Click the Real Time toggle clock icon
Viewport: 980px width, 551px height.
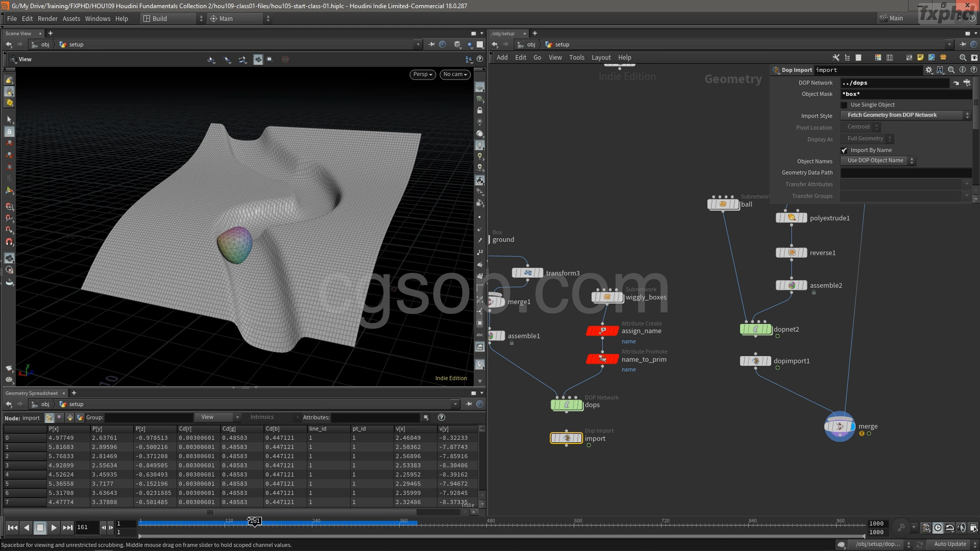click(x=938, y=528)
